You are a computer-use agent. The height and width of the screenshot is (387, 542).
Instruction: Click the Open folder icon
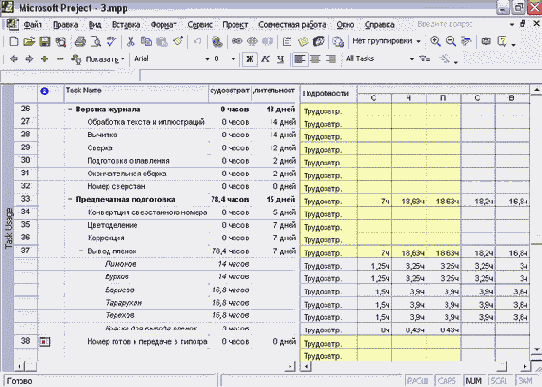(x=29, y=42)
